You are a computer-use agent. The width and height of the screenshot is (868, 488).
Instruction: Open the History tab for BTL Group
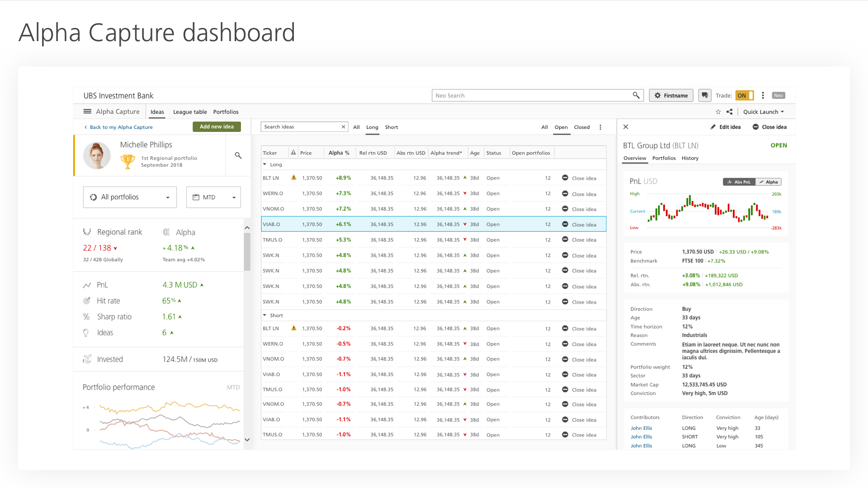(x=690, y=158)
